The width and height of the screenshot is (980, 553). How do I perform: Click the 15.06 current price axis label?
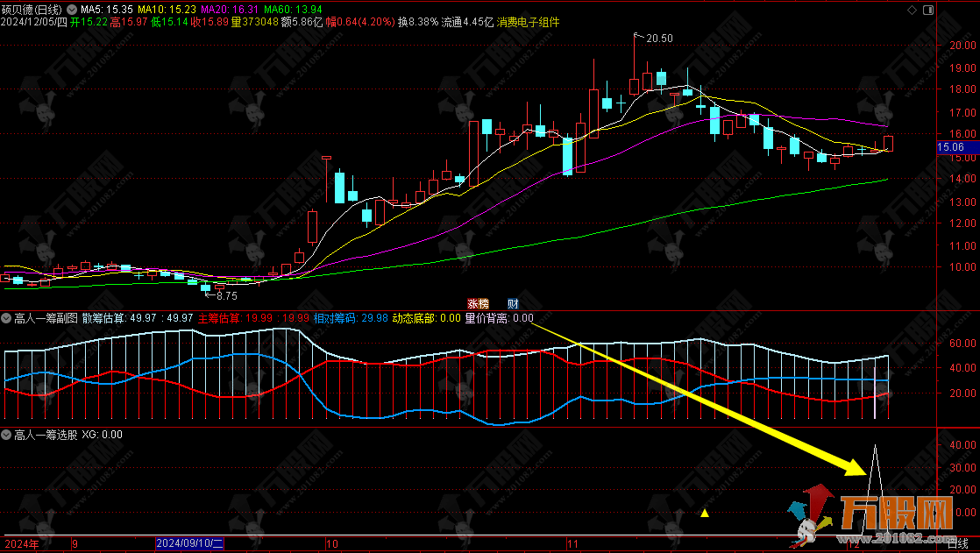[950, 147]
